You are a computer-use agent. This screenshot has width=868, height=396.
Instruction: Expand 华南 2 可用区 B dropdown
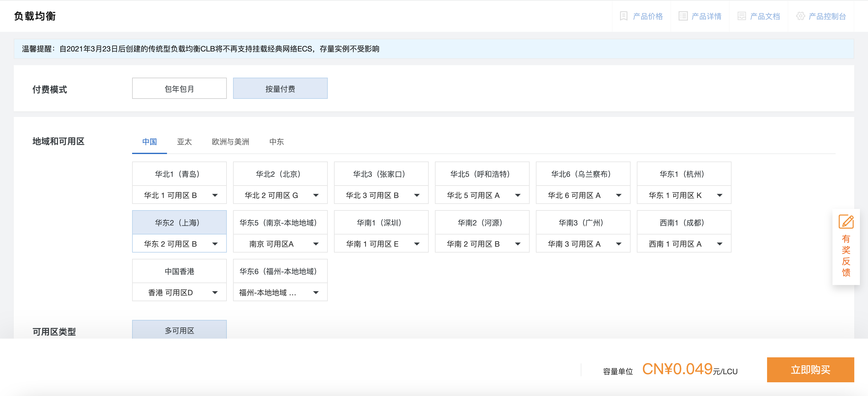coord(482,244)
